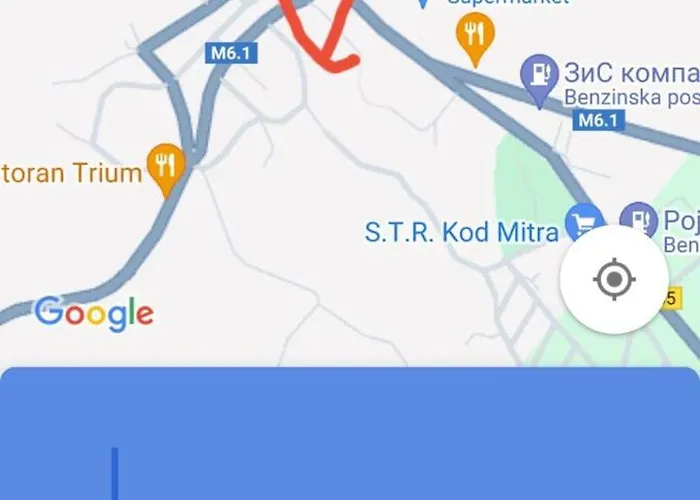Click the Benzinska pos subtitle text
This screenshot has height=500, width=700.
tap(632, 97)
